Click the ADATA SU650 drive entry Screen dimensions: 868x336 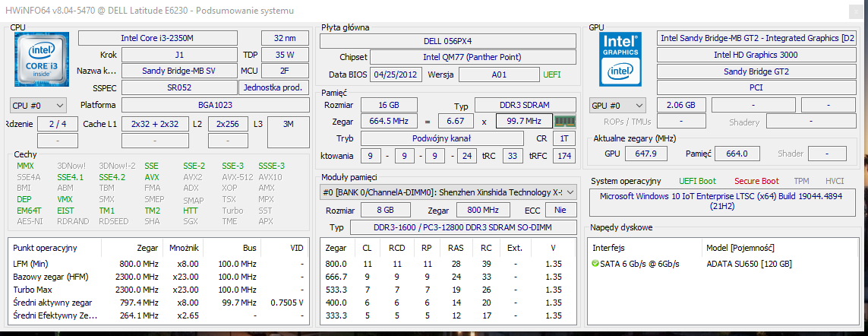pos(748,264)
